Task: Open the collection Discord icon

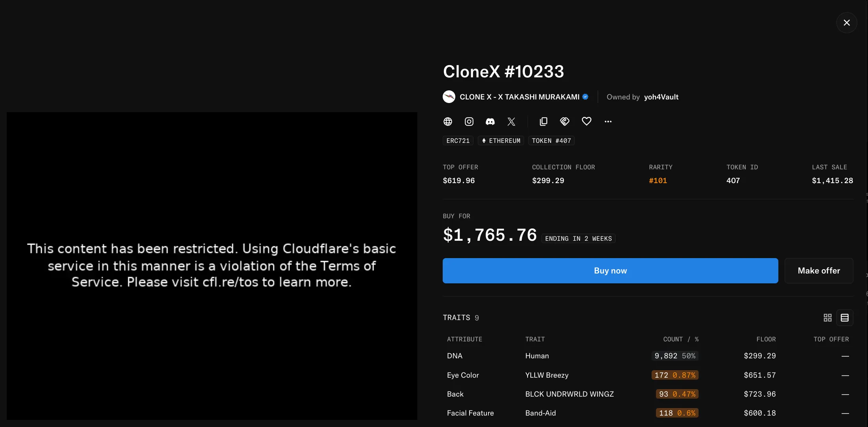Action: 490,122
